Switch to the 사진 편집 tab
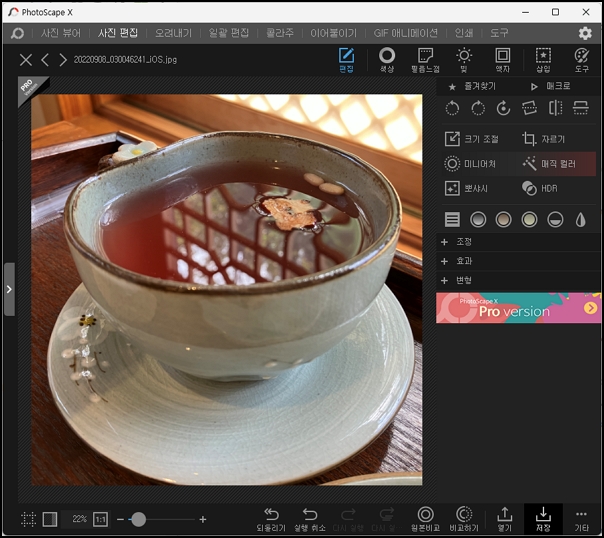Screen dimensions: 604x538 click(x=117, y=33)
